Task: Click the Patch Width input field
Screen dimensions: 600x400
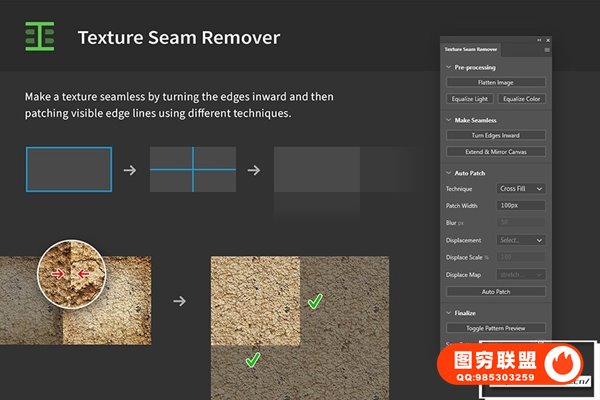Action: 521,205
